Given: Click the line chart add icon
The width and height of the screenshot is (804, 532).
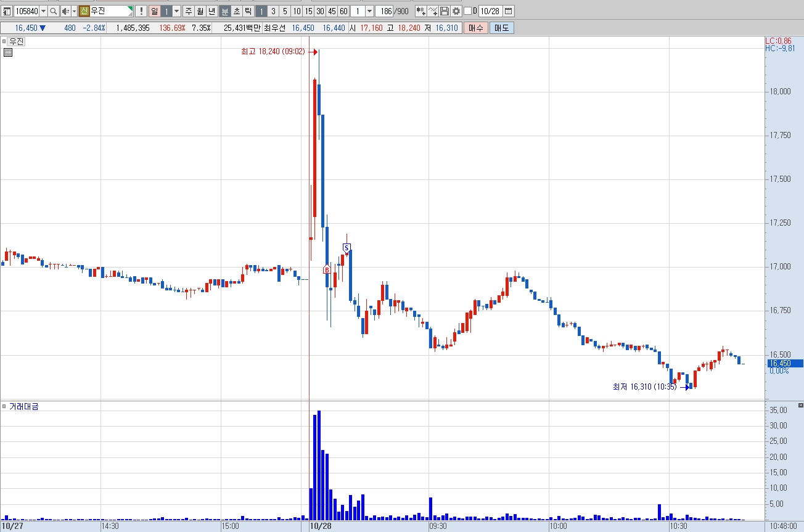Looking at the screenshot, I should pyautogui.click(x=433, y=11).
